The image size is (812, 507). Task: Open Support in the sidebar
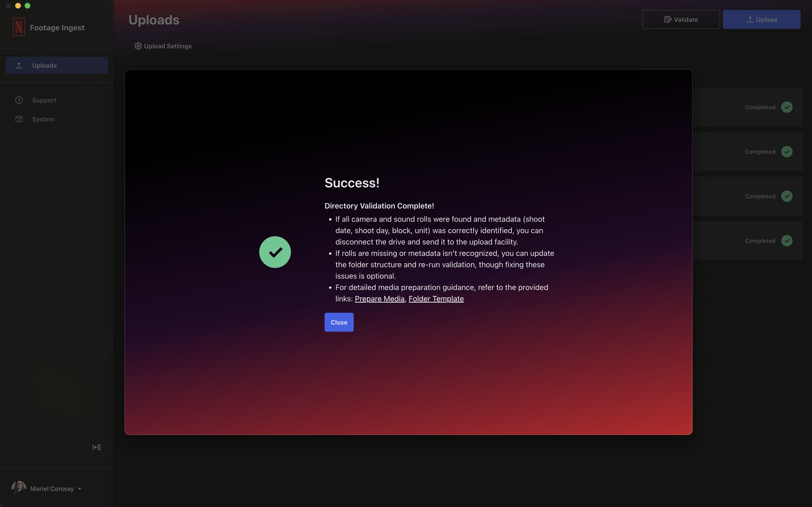point(44,100)
